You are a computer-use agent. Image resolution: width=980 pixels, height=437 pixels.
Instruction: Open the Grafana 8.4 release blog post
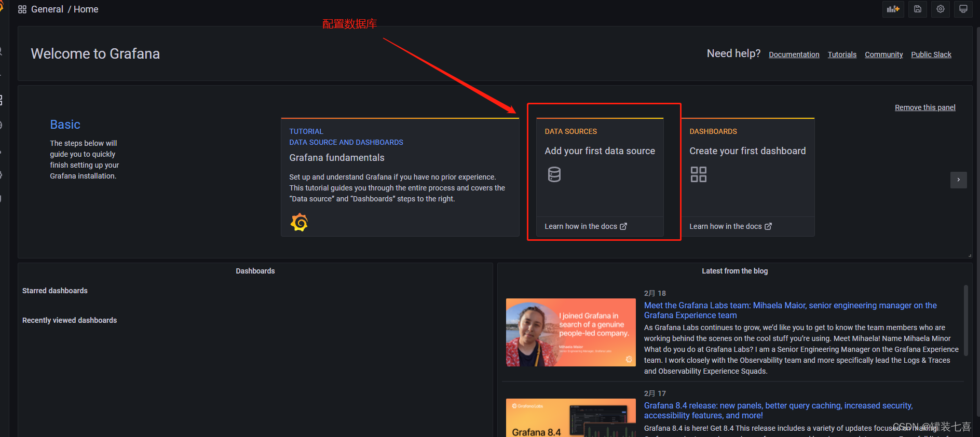click(778, 411)
